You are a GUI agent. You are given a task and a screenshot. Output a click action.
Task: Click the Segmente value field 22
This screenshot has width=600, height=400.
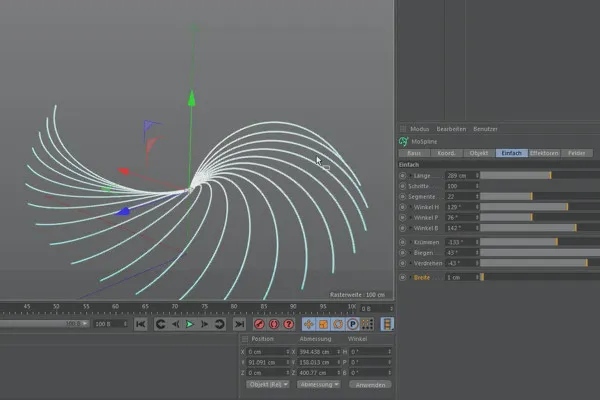click(x=462, y=197)
